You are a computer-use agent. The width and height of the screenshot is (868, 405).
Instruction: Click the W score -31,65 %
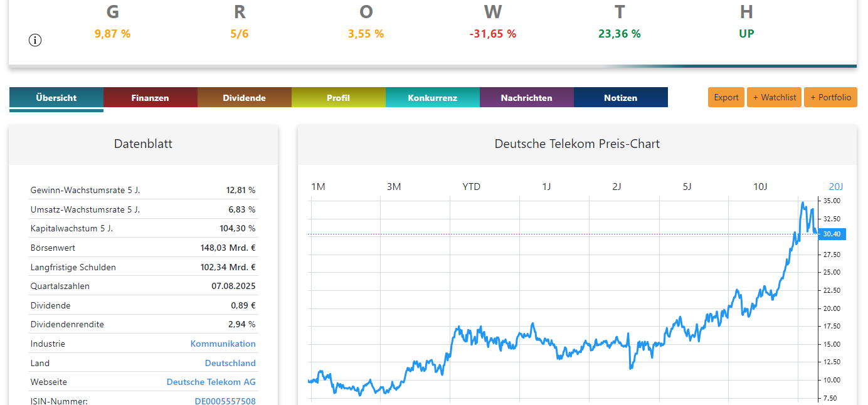(x=493, y=34)
